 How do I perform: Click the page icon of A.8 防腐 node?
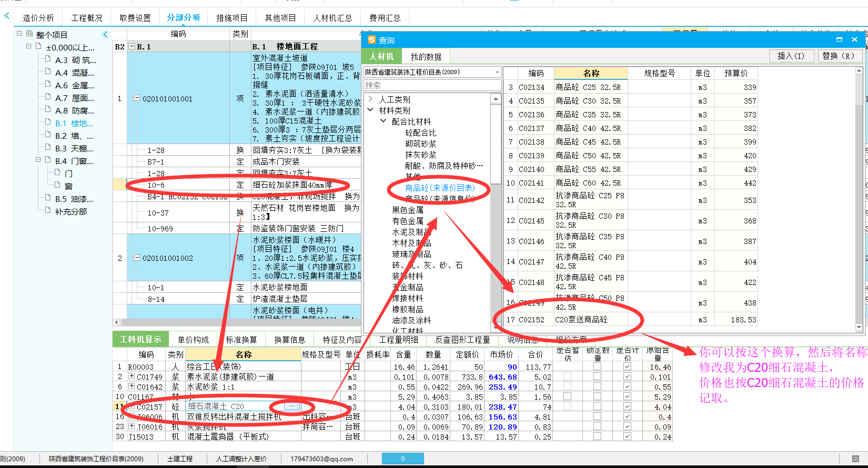click(48, 109)
